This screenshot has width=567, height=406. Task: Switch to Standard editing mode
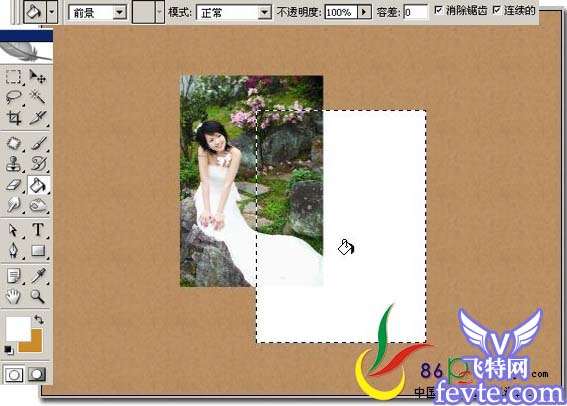click(13, 374)
